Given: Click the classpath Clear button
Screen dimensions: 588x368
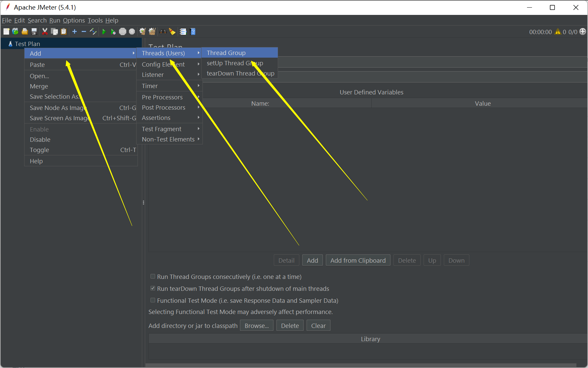Looking at the screenshot, I should (318, 326).
